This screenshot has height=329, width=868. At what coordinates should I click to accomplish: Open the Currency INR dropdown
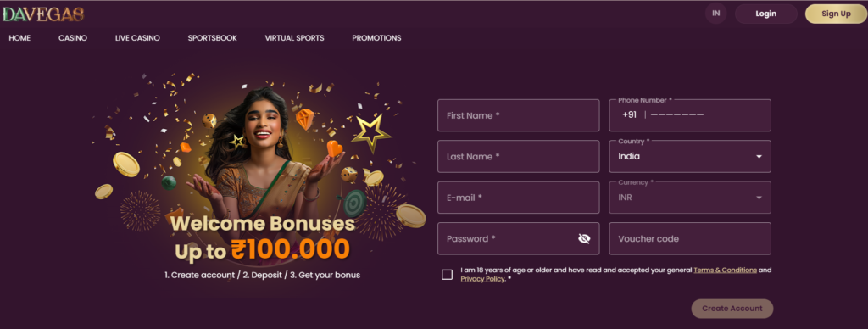(x=690, y=198)
